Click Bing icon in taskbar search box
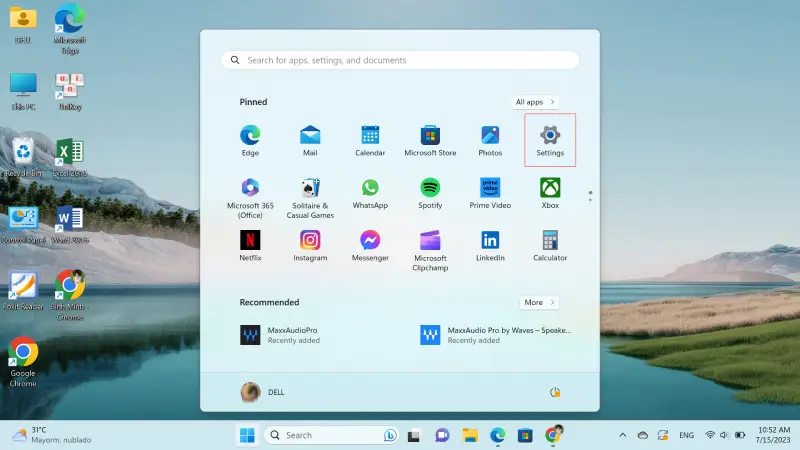The image size is (800, 450). click(390, 435)
